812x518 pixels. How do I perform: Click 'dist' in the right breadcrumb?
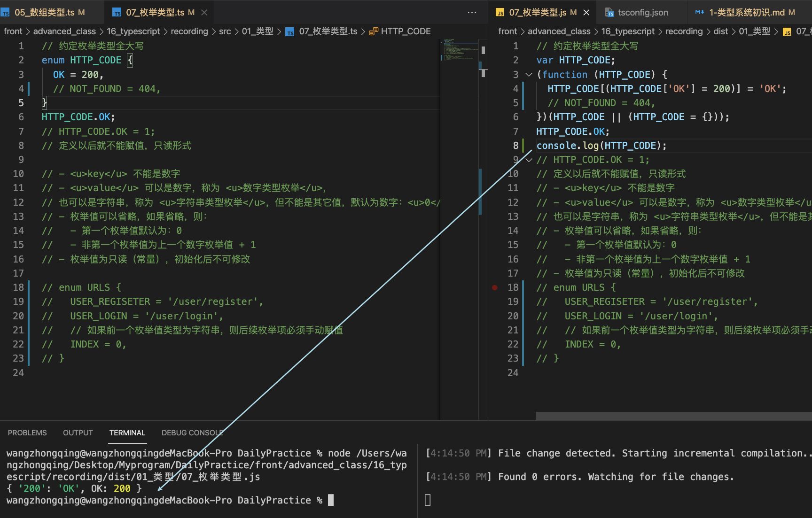point(720,31)
